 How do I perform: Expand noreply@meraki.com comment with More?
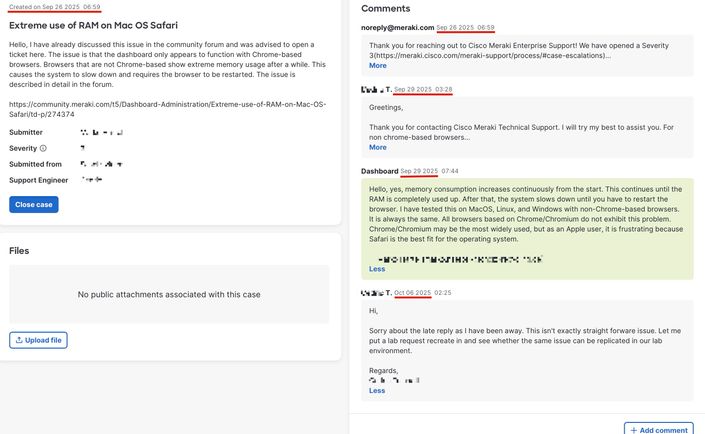tap(377, 65)
